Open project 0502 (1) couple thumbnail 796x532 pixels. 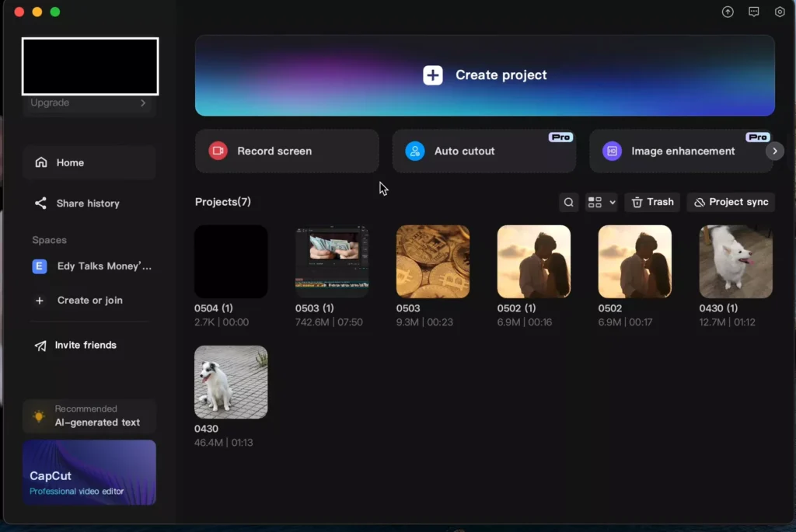(x=534, y=262)
